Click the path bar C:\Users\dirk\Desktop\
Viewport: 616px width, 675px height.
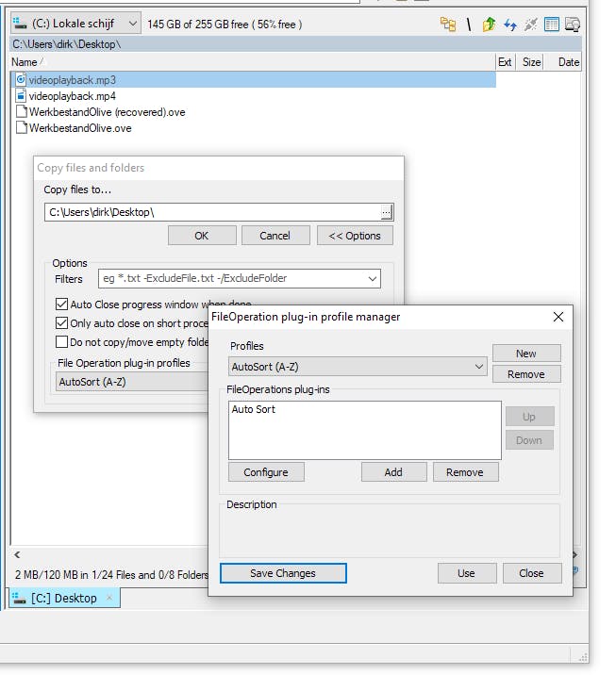point(295,44)
